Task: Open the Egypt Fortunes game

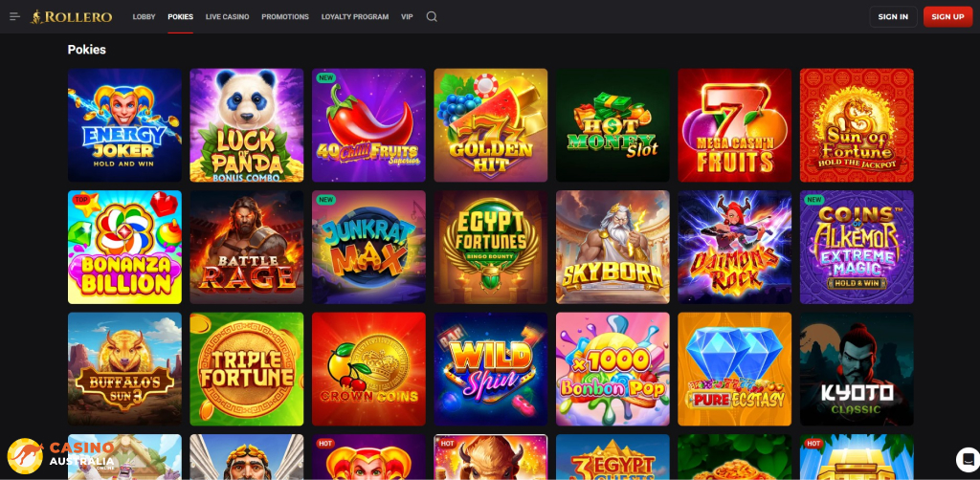Action: coord(491,248)
